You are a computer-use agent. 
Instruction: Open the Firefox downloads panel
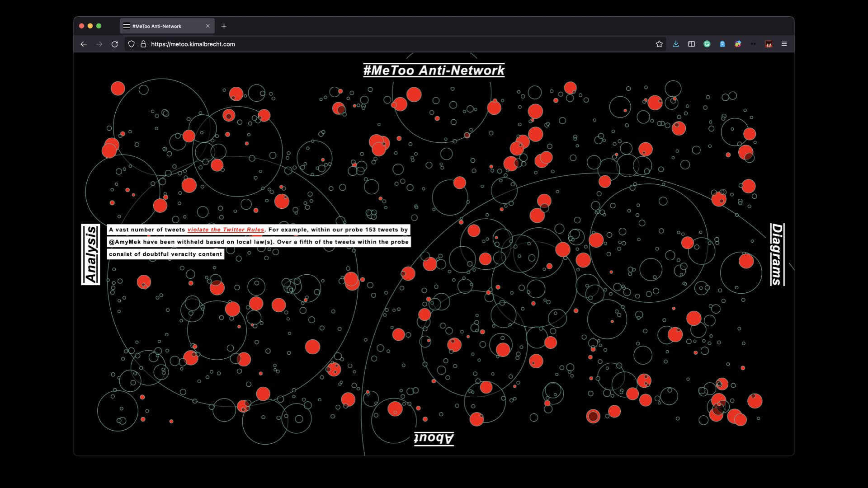(x=676, y=44)
